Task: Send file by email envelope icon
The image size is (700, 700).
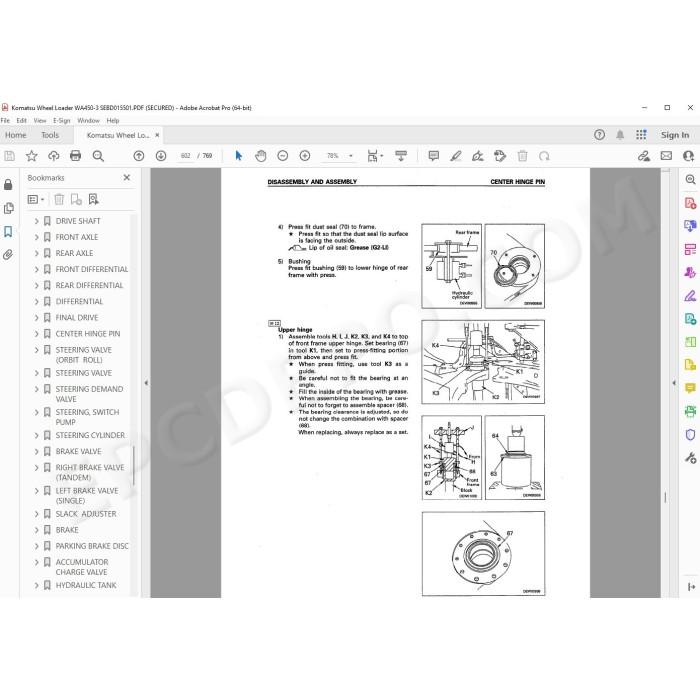Action: tap(666, 156)
